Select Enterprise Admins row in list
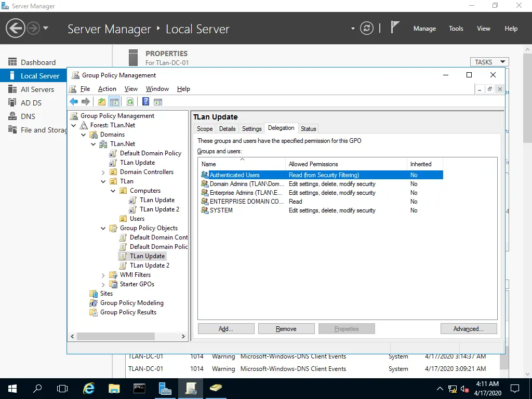This screenshot has height=399, width=532. click(321, 192)
